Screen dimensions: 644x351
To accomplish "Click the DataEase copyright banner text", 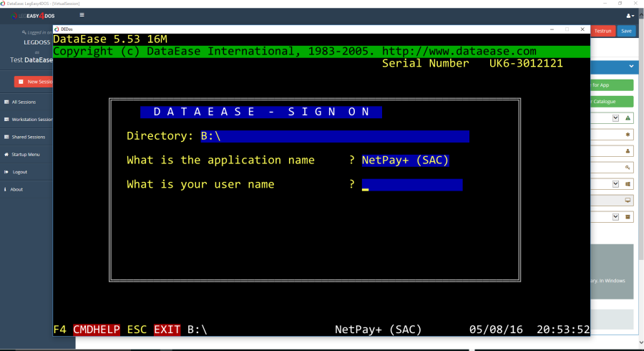I will coord(295,52).
